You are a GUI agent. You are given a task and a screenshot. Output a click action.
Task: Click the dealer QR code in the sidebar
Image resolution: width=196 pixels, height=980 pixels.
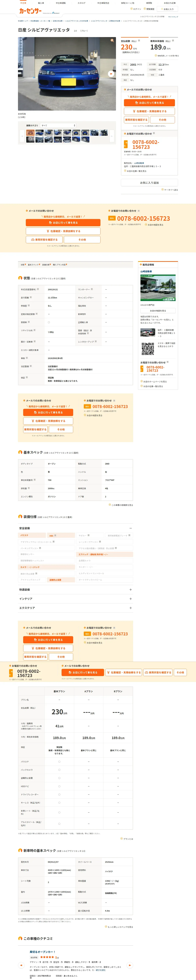tap(148, 349)
